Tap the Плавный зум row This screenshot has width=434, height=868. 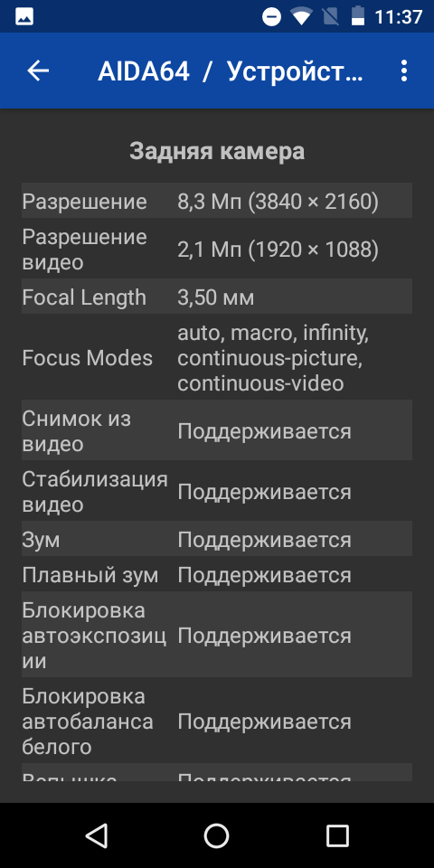click(217, 574)
